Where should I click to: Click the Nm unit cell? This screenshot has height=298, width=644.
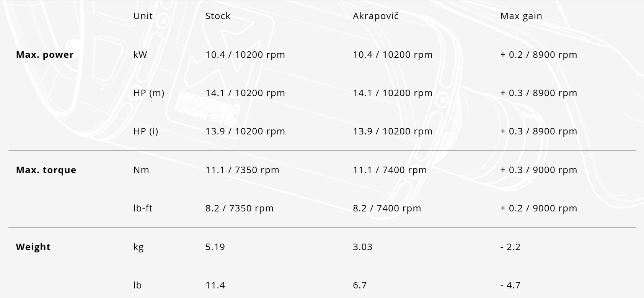[141, 170]
